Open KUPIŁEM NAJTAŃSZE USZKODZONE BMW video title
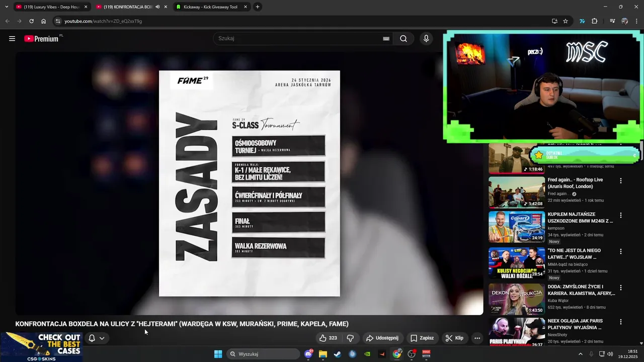Screen dimensions: 644x362 click(x=580, y=217)
